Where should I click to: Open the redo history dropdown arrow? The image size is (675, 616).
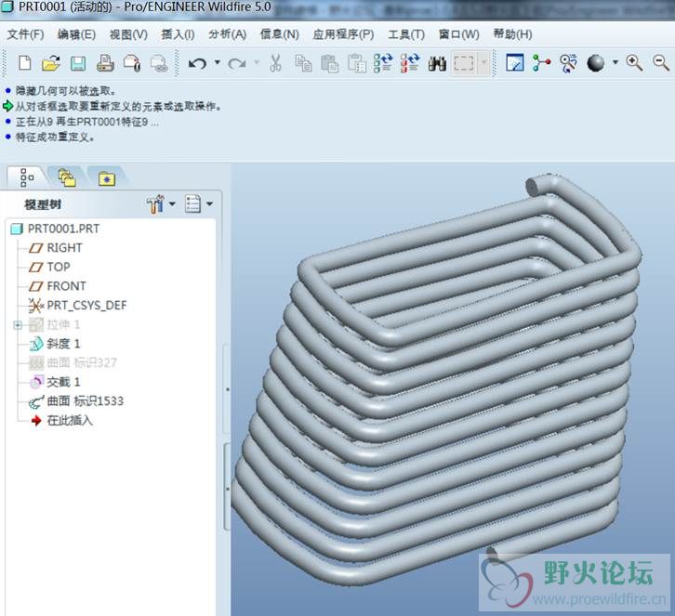click(257, 63)
